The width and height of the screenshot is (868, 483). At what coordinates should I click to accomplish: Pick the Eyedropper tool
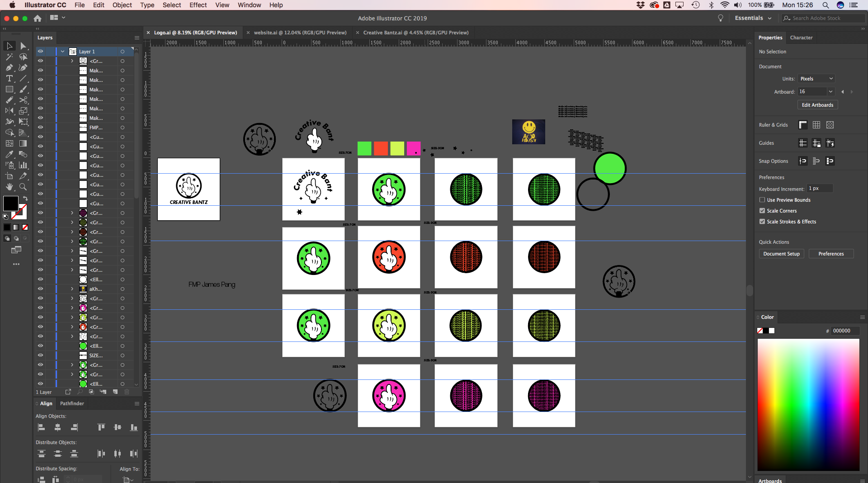9,154
